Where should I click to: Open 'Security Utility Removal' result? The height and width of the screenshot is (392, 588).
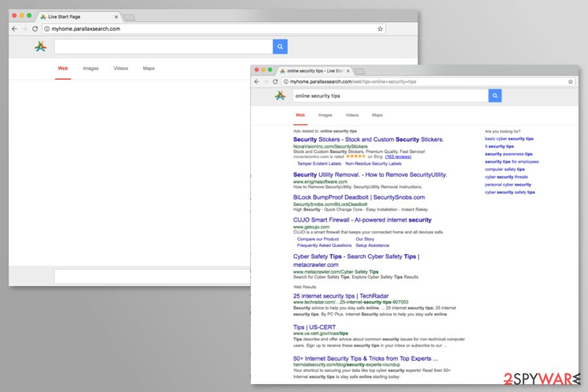point(370,175)
